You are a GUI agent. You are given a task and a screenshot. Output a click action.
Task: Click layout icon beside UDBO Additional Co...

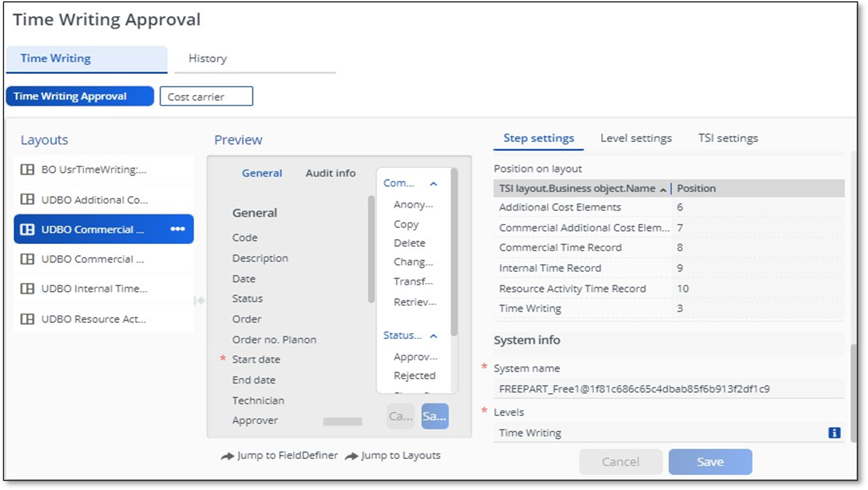tap(27, 200)
